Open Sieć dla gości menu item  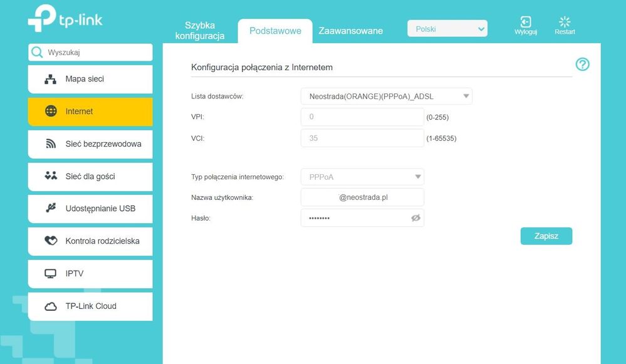(90, 177)
